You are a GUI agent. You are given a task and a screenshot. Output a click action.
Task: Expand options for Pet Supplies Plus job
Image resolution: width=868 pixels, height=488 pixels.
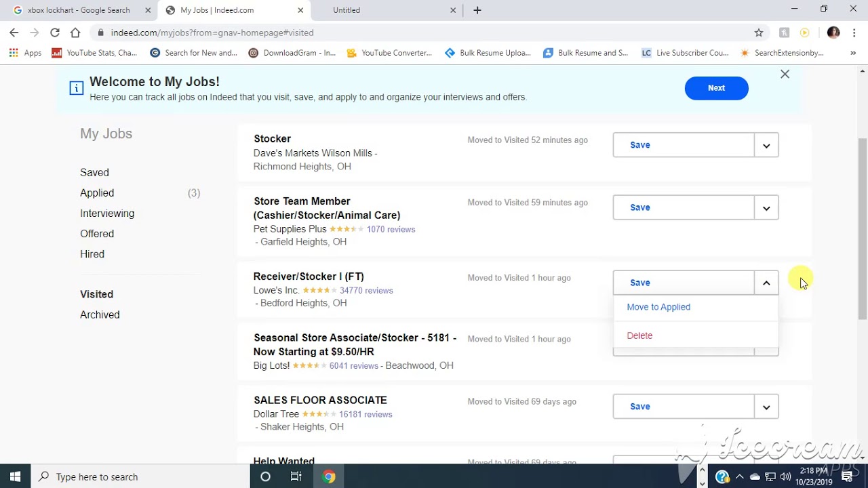pos(766,207)
